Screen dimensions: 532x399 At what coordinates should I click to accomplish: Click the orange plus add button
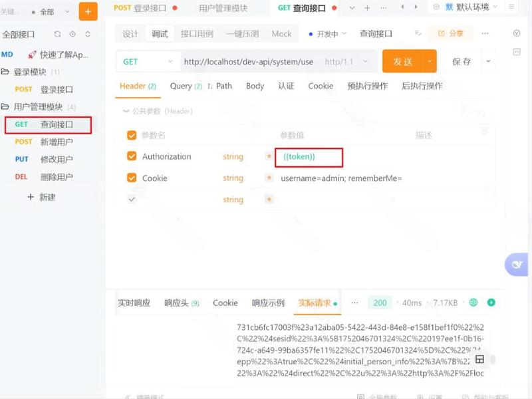pyautogui.click(x=88, y=11)
